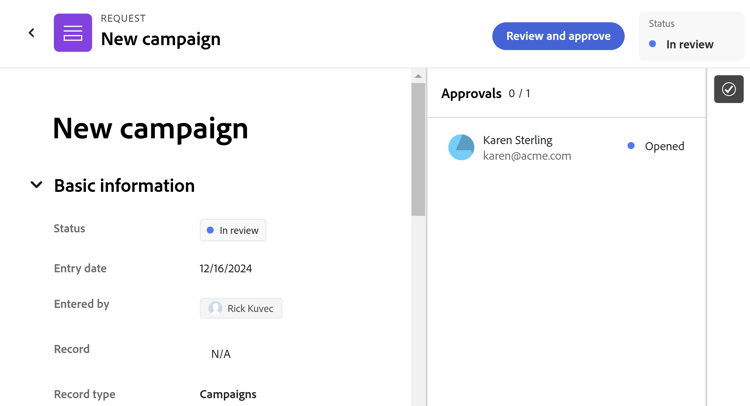Click the Approvals panel heading
Screen dimensions: 750x406
[471, 93]
